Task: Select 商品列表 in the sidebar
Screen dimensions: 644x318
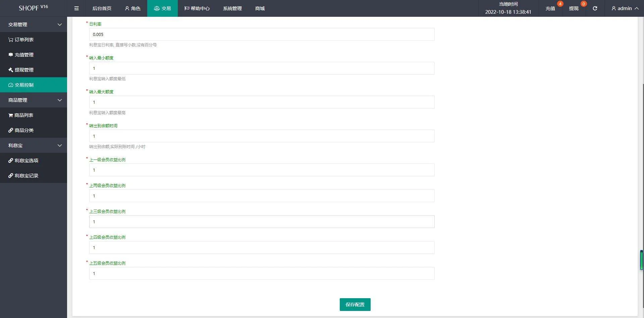Action: [21, 115]
